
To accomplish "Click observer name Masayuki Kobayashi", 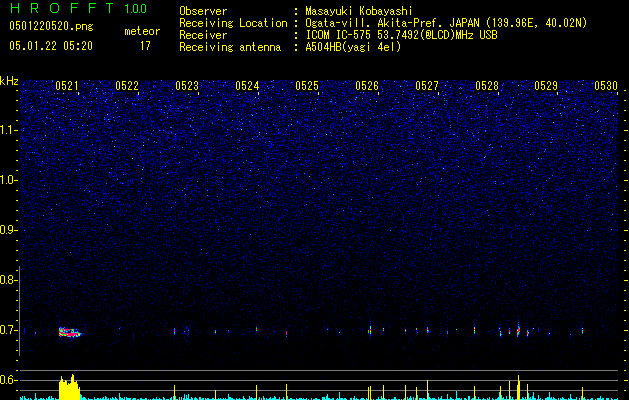I will tap(359, 11).
